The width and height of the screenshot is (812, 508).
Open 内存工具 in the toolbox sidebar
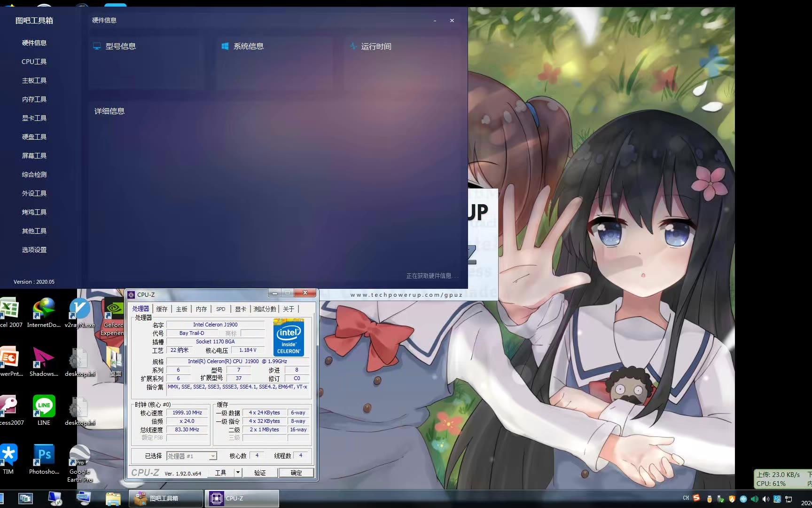pos(34,99)
